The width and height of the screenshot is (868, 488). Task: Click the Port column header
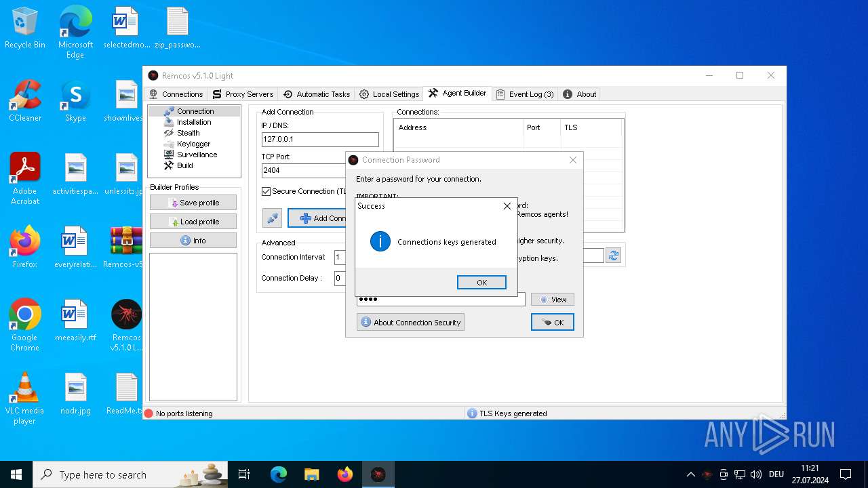(x=542, y=127)
